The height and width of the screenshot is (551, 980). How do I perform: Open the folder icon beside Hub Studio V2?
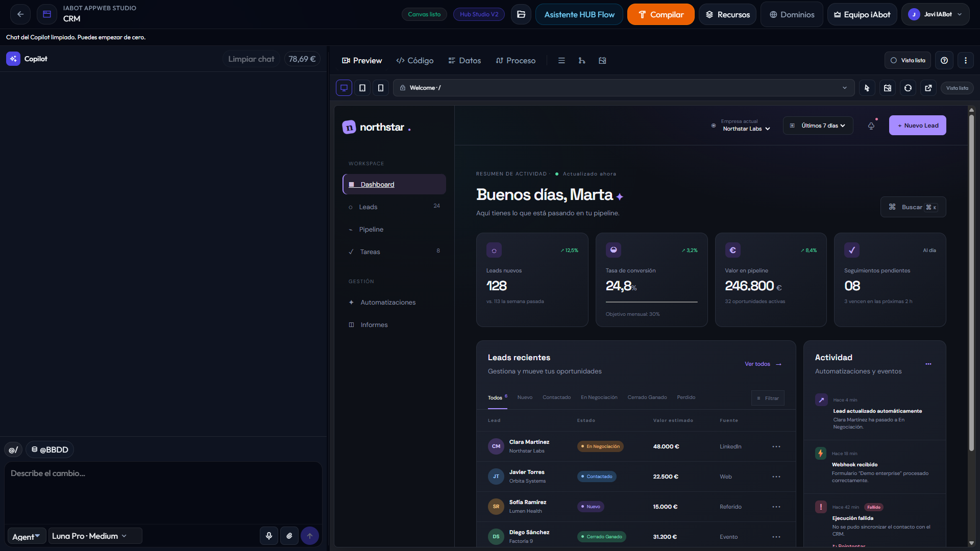pos(521,14)
